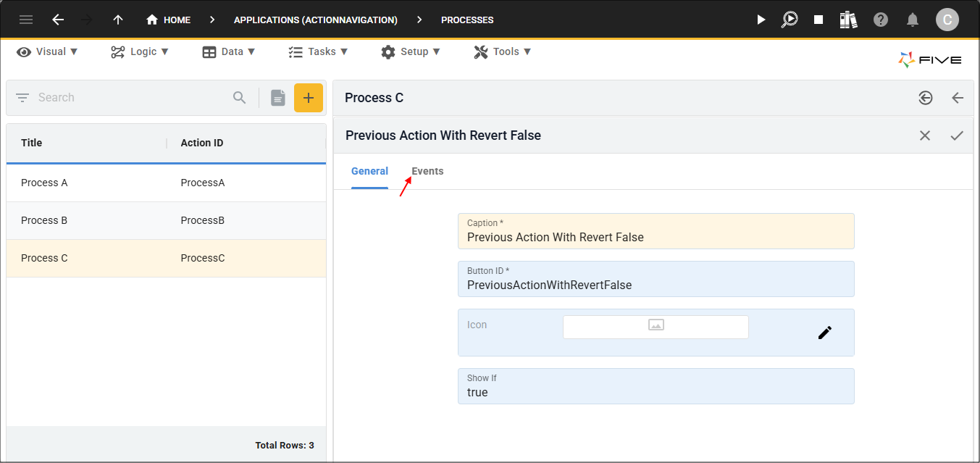980x463 pixels.
Task: Click the Caption input field
Action: tap(656, 237)
